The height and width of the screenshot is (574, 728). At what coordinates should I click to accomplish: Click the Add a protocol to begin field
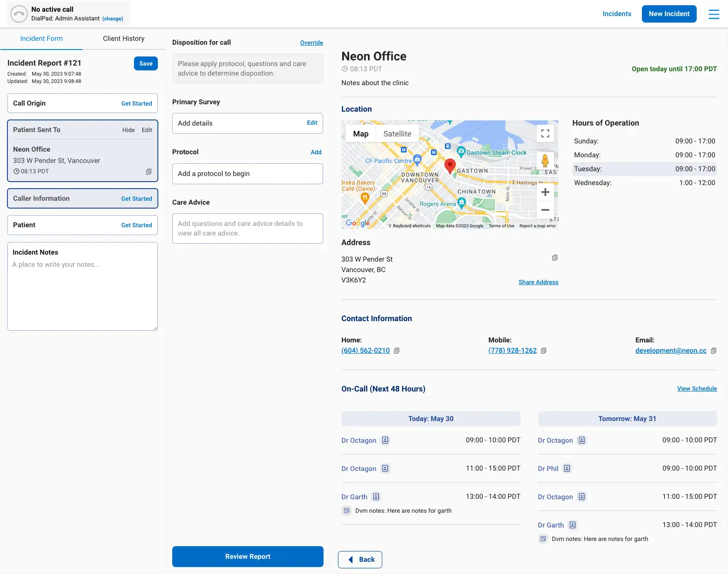tap(247, 174)
